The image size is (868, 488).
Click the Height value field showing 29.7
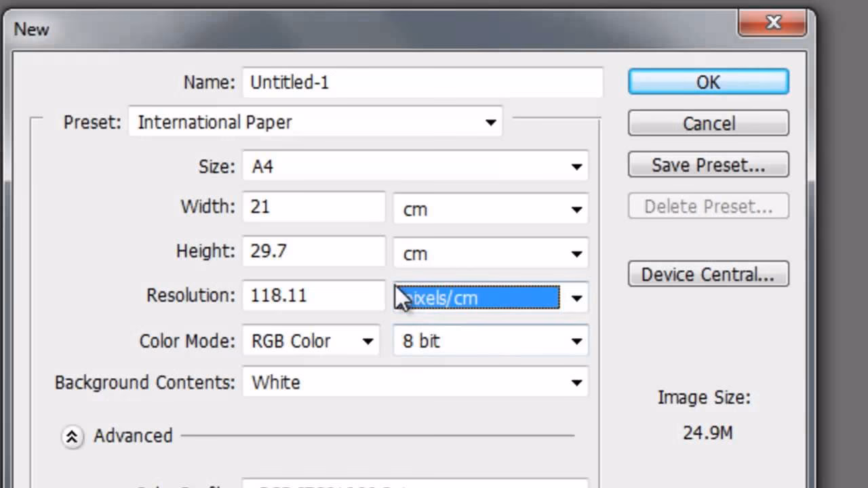click(313, 251)
